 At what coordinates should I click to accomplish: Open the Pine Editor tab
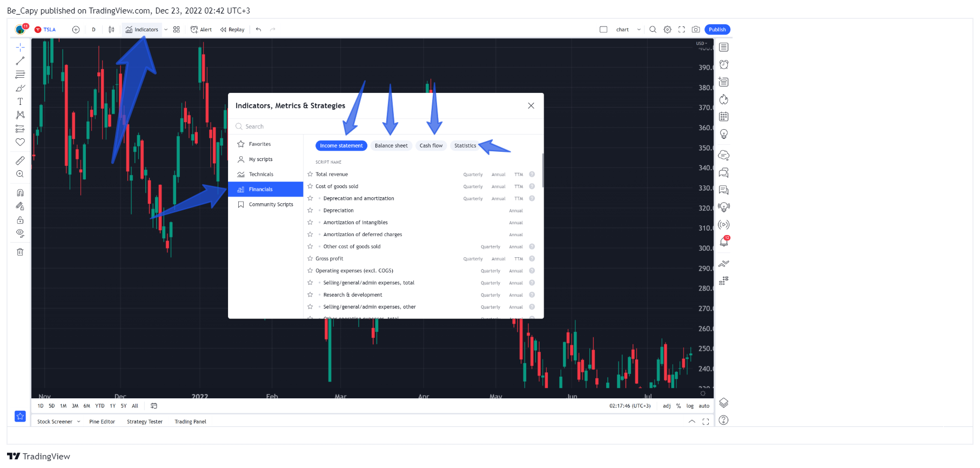coord(102,422)
